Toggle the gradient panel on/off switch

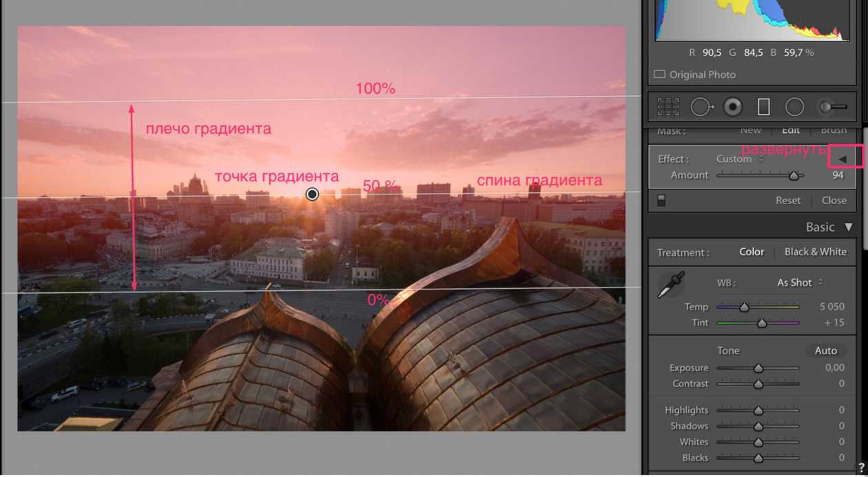pyautogui.click(x=661, y=201)
